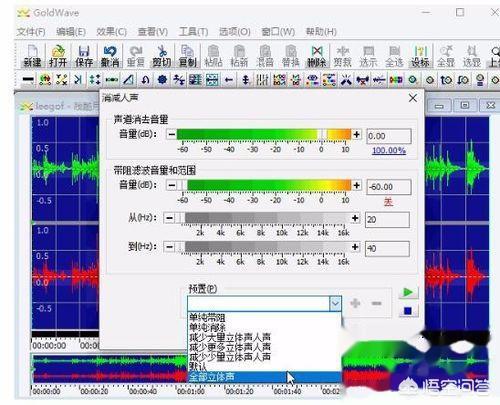Click the 剪裁 (Trim) toolbar icon
Viewport: 500px width, 405px height.
point(343,56)
